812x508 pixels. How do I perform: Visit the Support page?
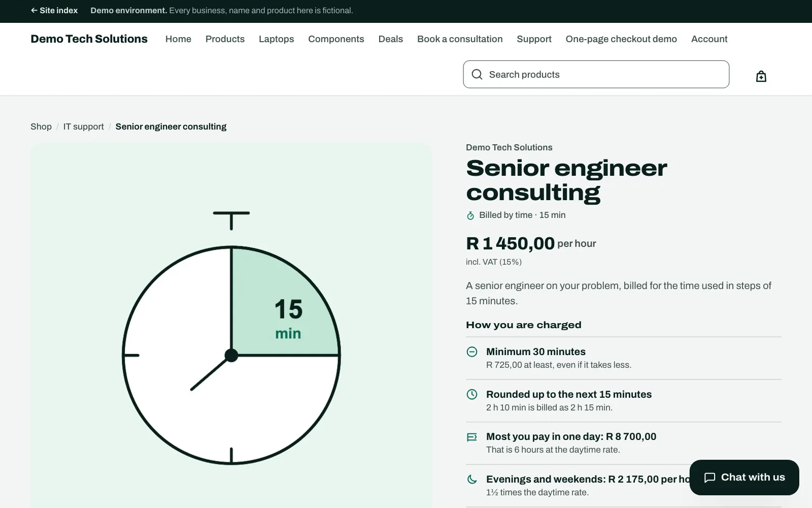pos(534,39)
